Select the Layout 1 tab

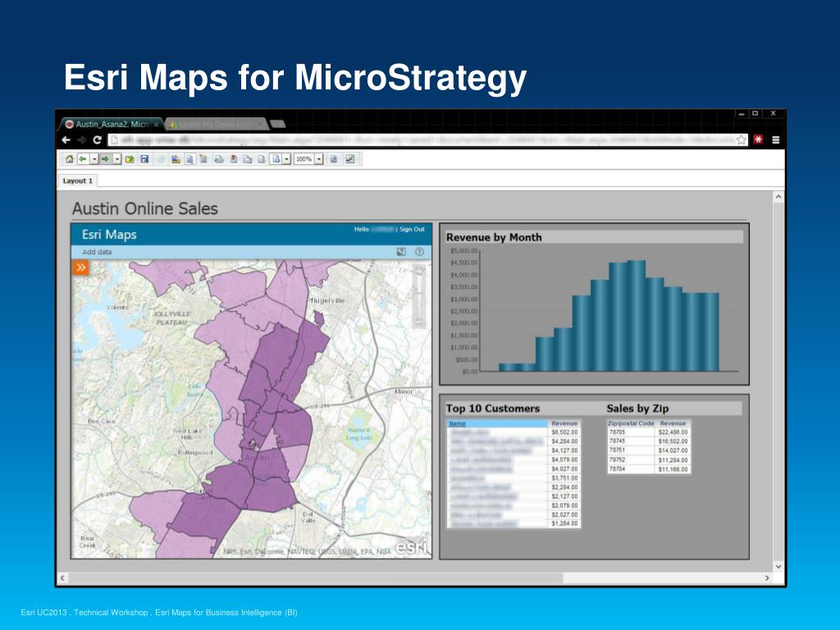click(78, 180)
